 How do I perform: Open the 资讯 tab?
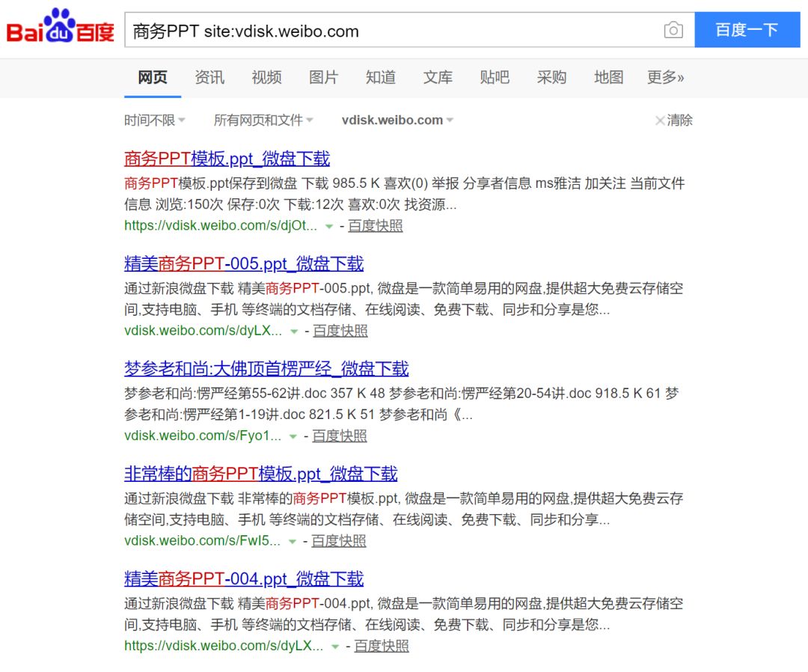pos(209,77)
